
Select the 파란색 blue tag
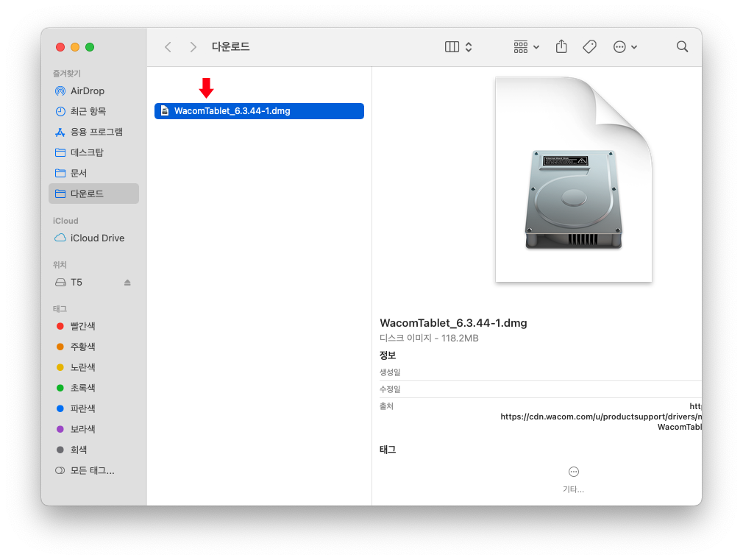click(x=93, y=408)
